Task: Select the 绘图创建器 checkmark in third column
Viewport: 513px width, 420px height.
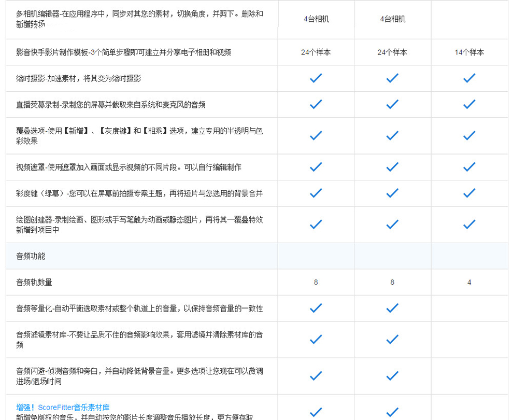Action: pyautogui.click(x=469, y=225)
